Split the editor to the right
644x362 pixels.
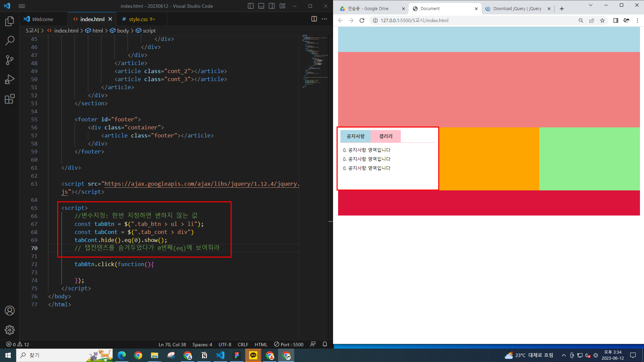[314, 19]
